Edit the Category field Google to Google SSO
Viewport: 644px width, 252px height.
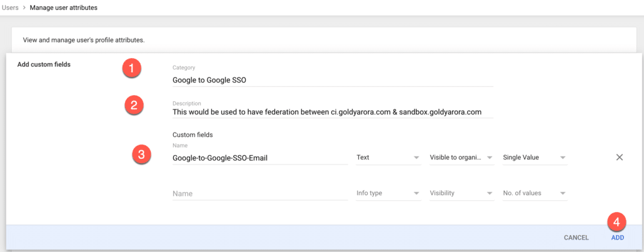tap(333, 81)
